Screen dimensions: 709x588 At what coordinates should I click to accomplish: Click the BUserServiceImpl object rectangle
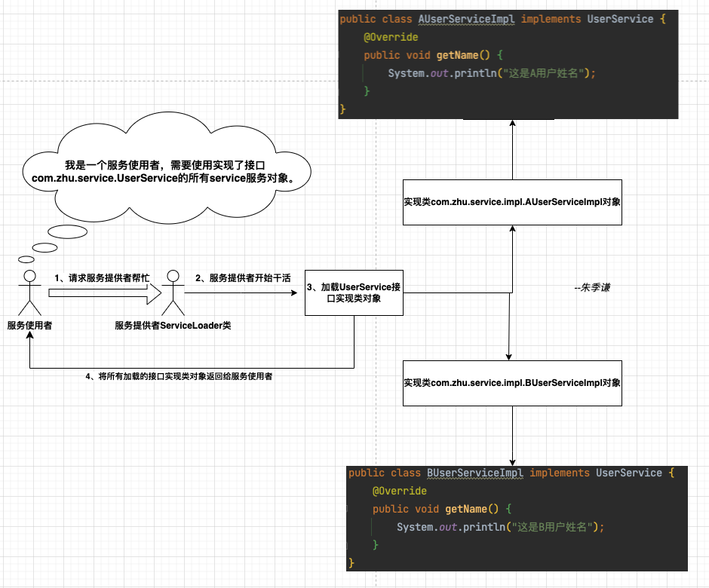(512, 382)
